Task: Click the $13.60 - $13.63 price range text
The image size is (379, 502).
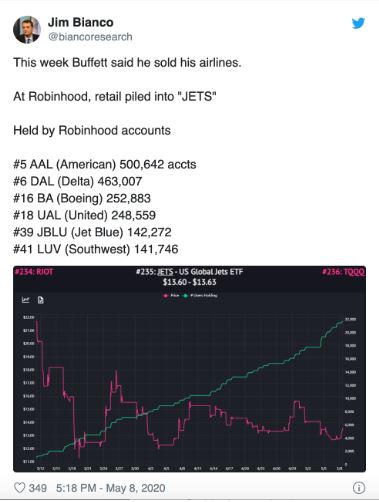Action: pyautogui.click(x=189, y=282)
